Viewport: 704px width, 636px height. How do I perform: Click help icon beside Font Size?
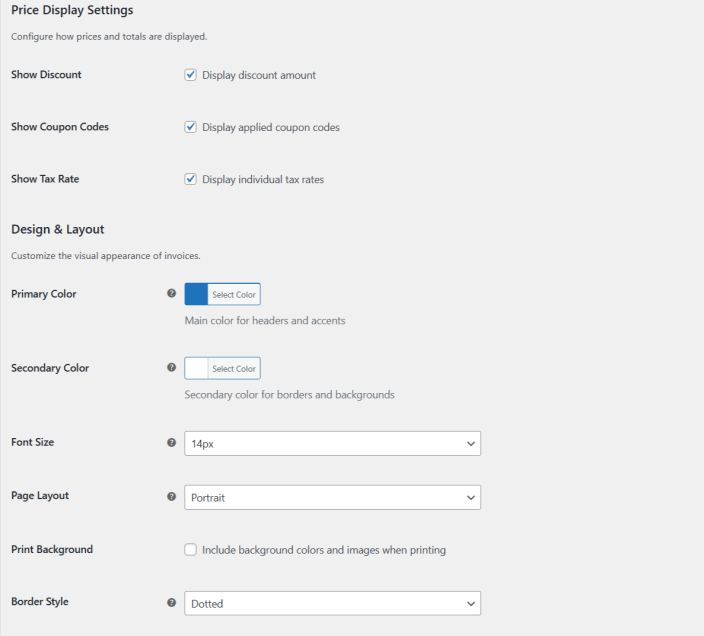tap(171, 442)
